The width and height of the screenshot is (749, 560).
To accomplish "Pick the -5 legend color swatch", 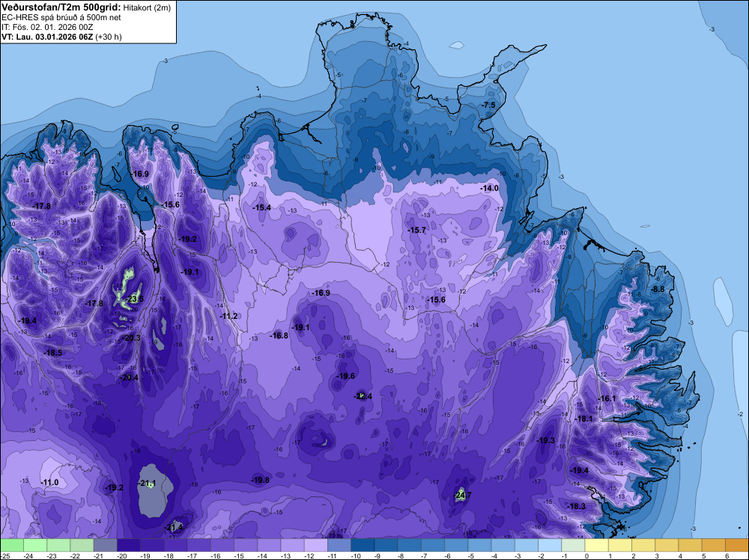I will [479, 545].
